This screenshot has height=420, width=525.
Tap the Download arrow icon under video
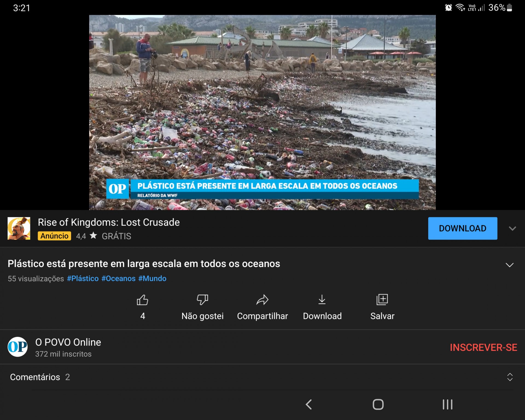click(x=322, y=300)
